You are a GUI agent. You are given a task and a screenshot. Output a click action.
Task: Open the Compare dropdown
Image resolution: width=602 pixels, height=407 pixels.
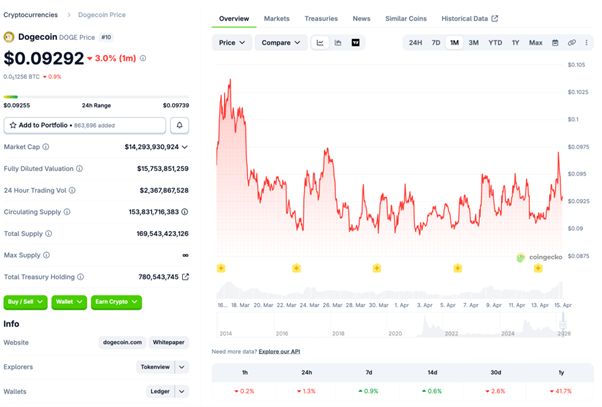coord(279,43)
